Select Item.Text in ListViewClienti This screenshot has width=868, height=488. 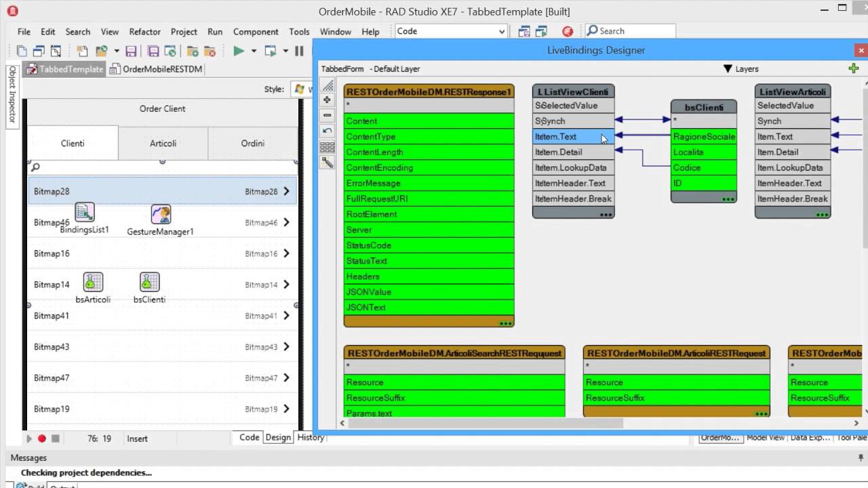574,136
